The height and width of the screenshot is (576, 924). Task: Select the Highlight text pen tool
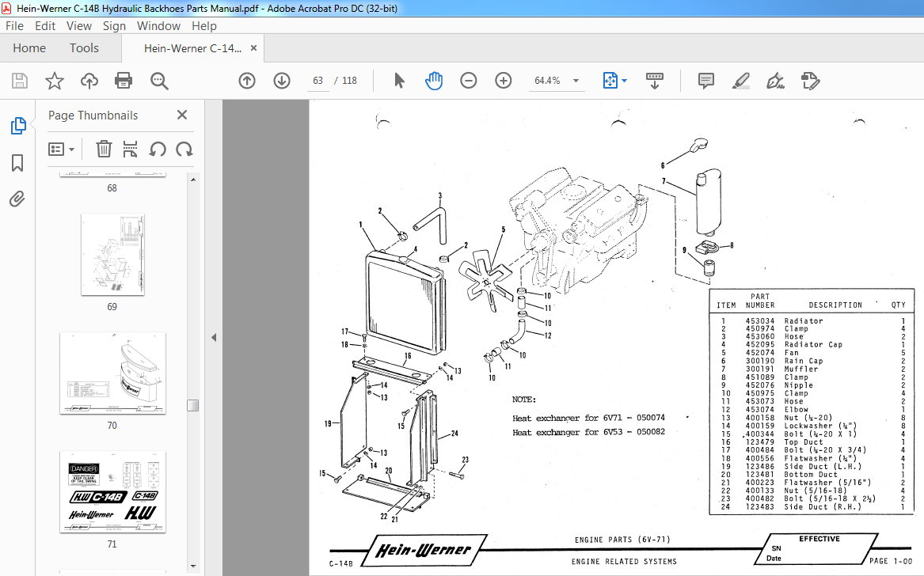click(x=741, y=81)
